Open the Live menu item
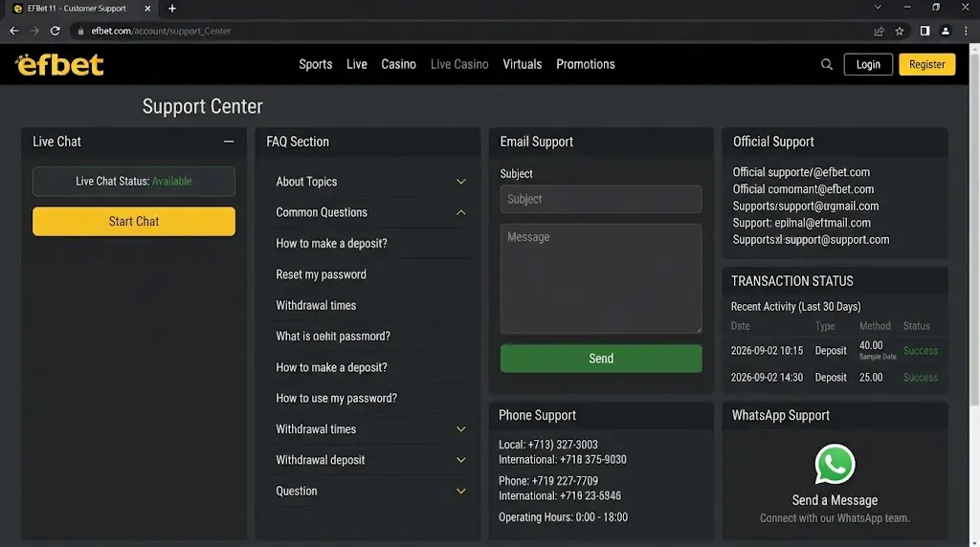980x547 pixels. click(x=357, y=64)
